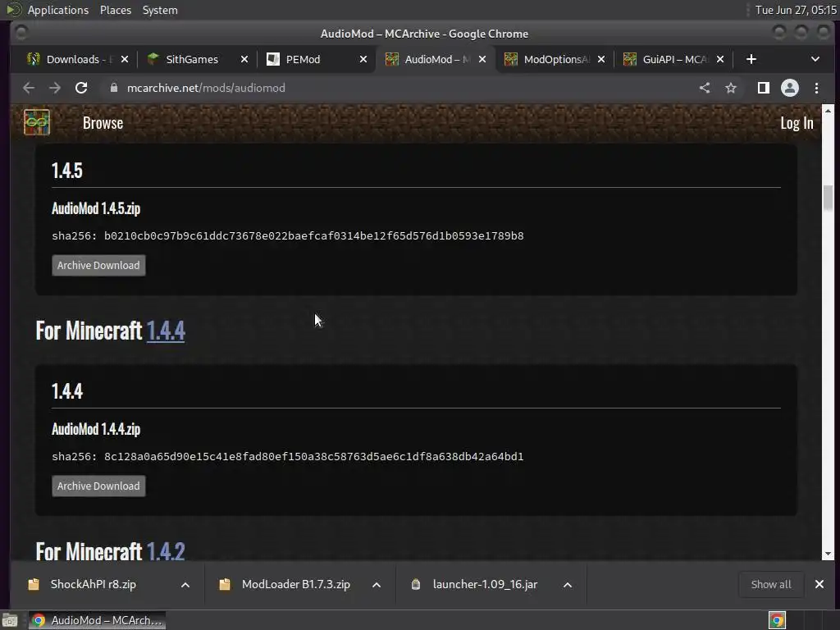Switch to the SithGames tab
840x630 pixels.
(198, 59)
